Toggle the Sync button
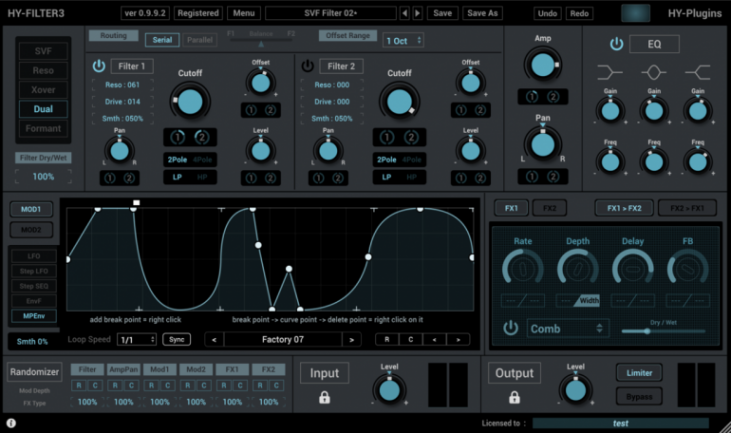 point(177,339)
